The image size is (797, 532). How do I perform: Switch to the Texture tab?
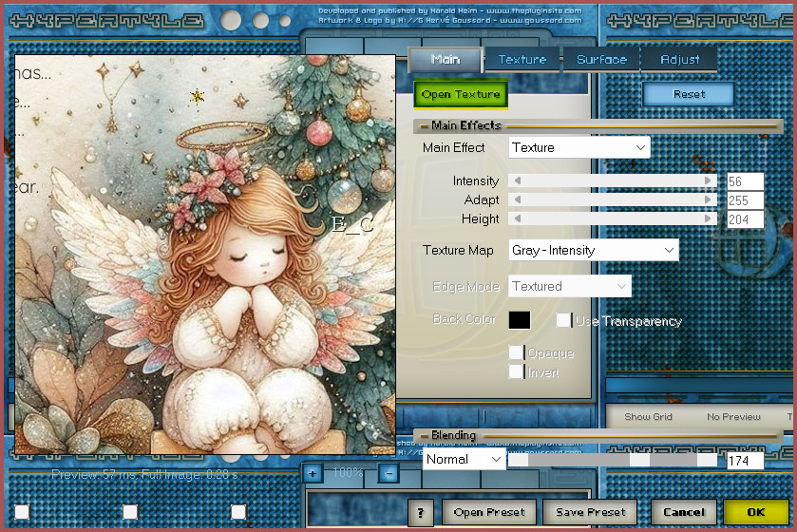pyautogui.click(x=522, y=60)
